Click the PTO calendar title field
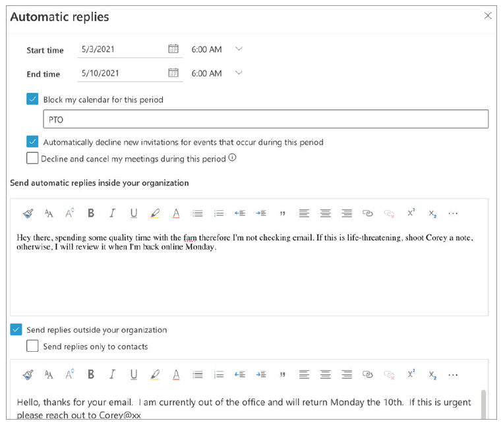This screenshot has width=501, height=448. coord(266,119)
